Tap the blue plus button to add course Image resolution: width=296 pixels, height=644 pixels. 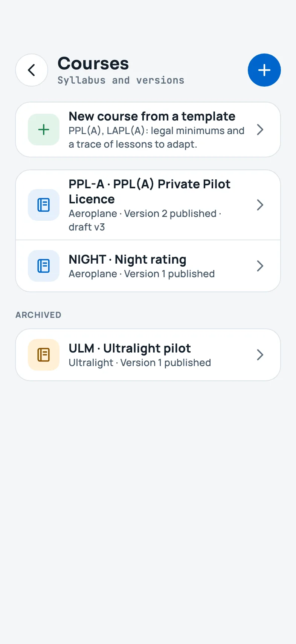(x=264, y=70)
